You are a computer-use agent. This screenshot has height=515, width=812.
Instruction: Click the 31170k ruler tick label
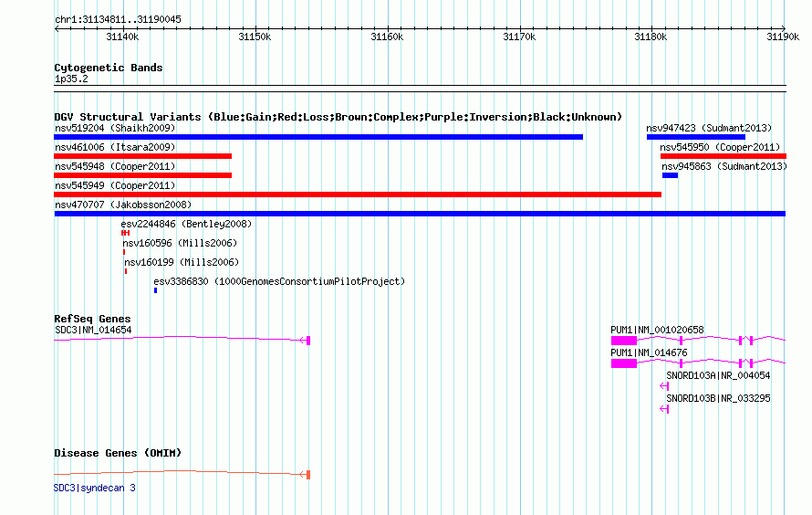tap(519, 37)
